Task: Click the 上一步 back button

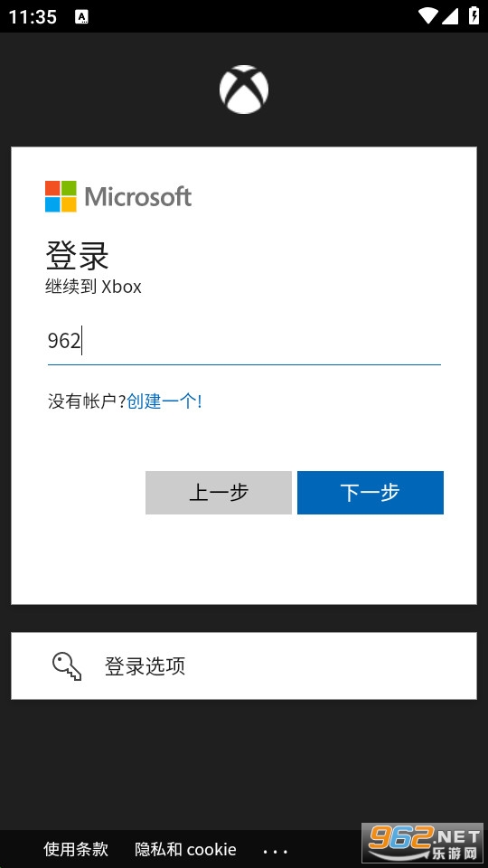Action: click(219, 493)
